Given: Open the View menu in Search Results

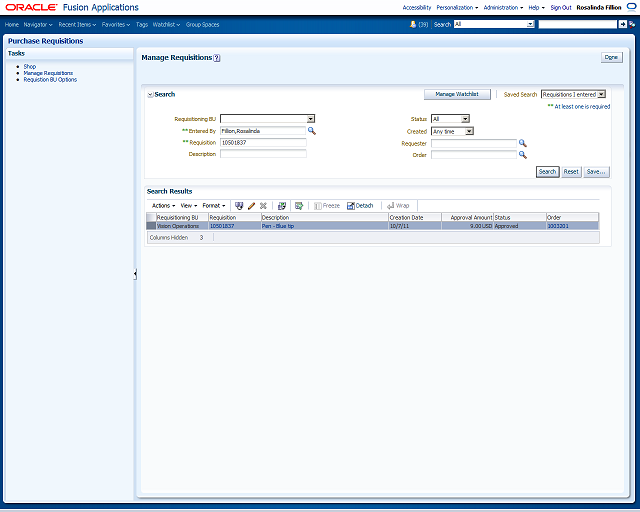Looking at the screenshot, I should [189, 206].
